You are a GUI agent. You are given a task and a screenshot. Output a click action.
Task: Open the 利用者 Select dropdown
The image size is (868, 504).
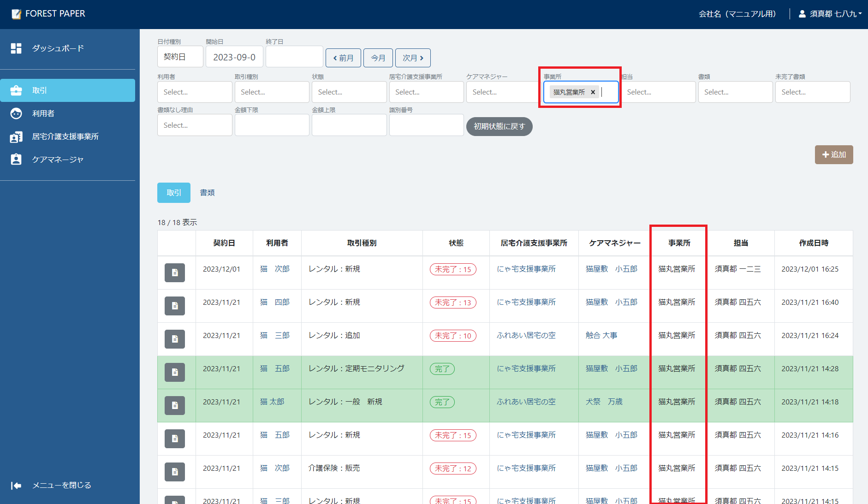(194, 92)
